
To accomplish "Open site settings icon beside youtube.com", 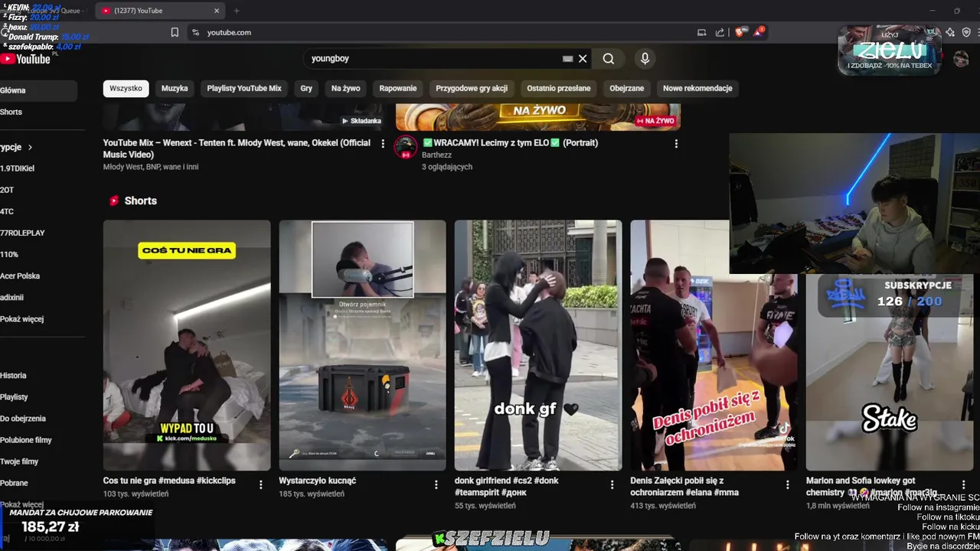I will click(x=196, y=32).
